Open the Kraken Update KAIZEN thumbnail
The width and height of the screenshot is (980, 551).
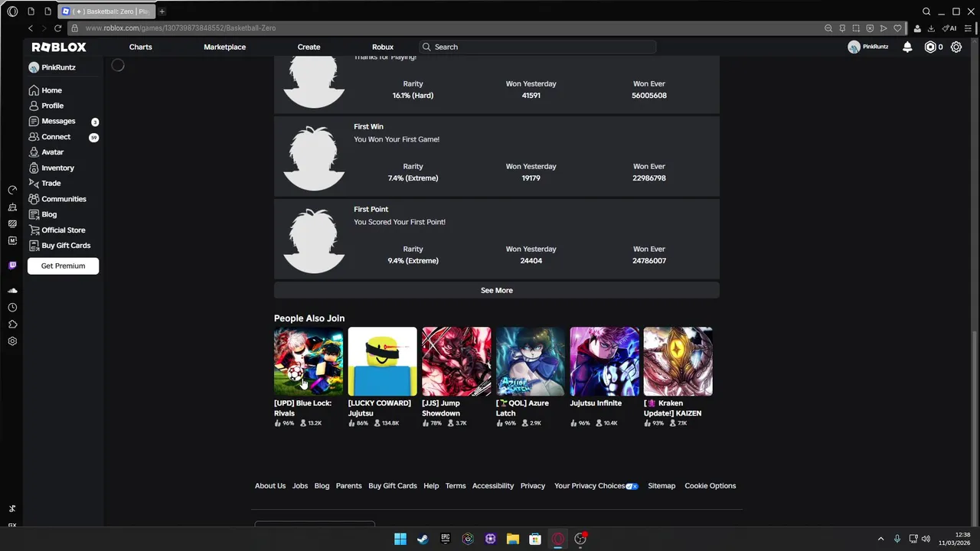678,362
